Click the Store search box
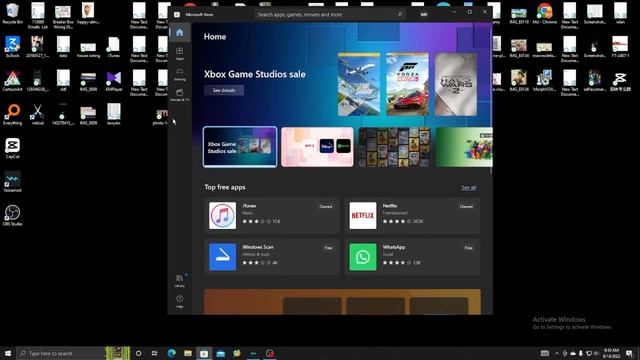 330,14
